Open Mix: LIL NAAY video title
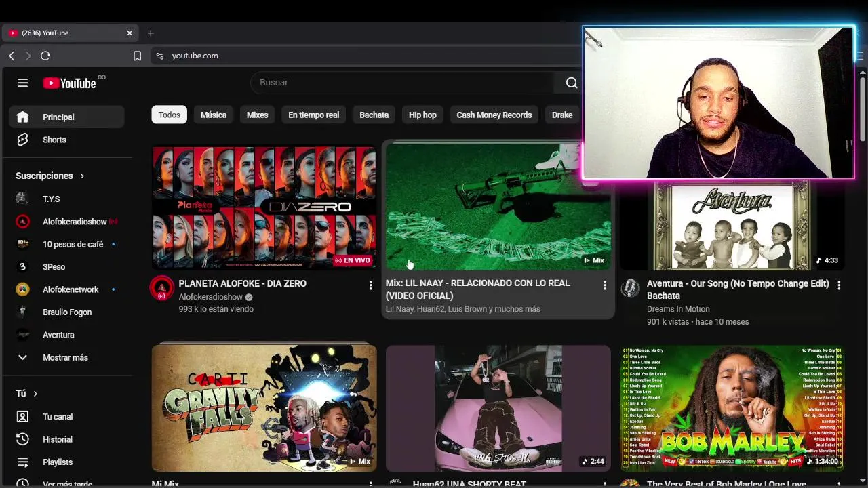Screen dimensions: 868x488 point(477,289)
